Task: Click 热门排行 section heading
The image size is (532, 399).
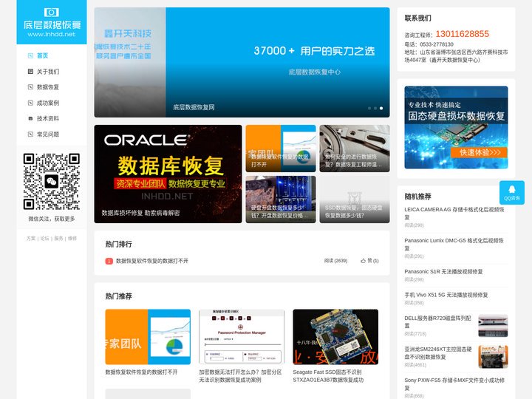Action: [x=118, y=244]
